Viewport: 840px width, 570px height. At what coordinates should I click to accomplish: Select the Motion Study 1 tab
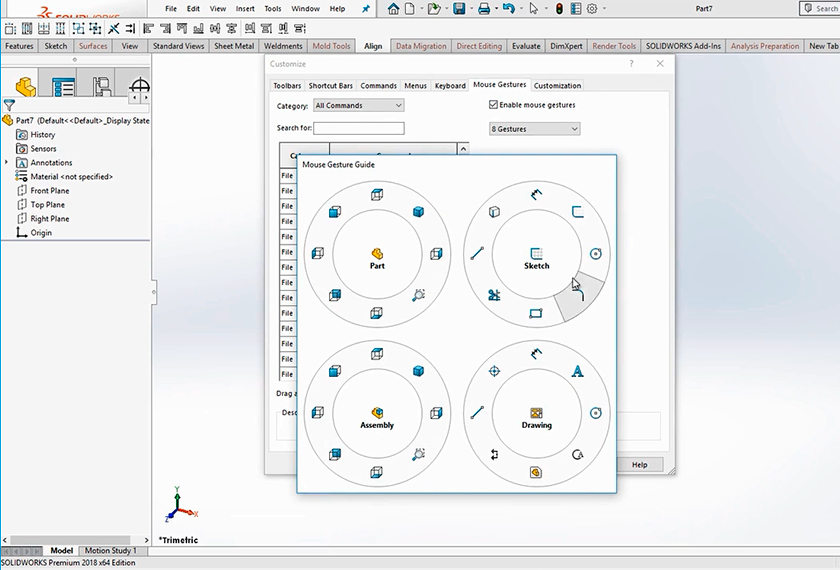[110, 550]
